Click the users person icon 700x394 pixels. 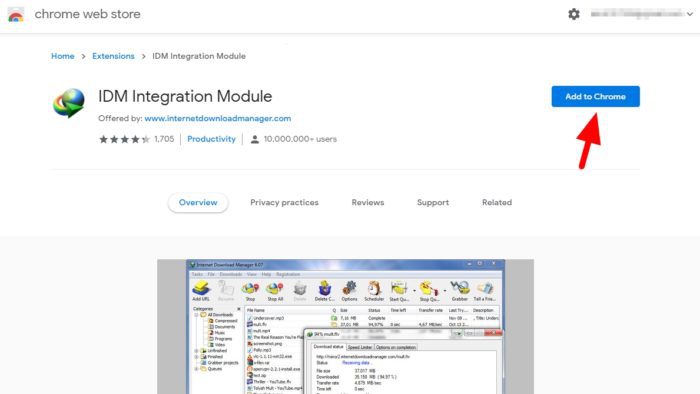point(254,139)
